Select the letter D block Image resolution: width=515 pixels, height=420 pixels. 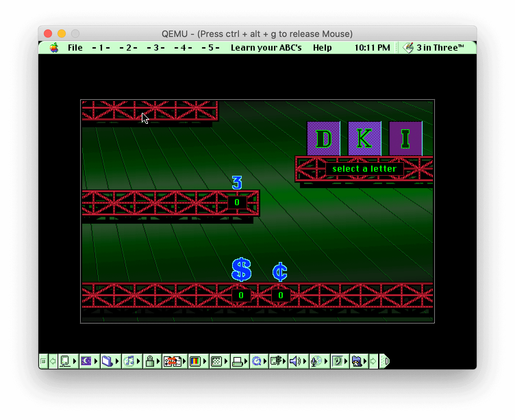coord(324,139)
